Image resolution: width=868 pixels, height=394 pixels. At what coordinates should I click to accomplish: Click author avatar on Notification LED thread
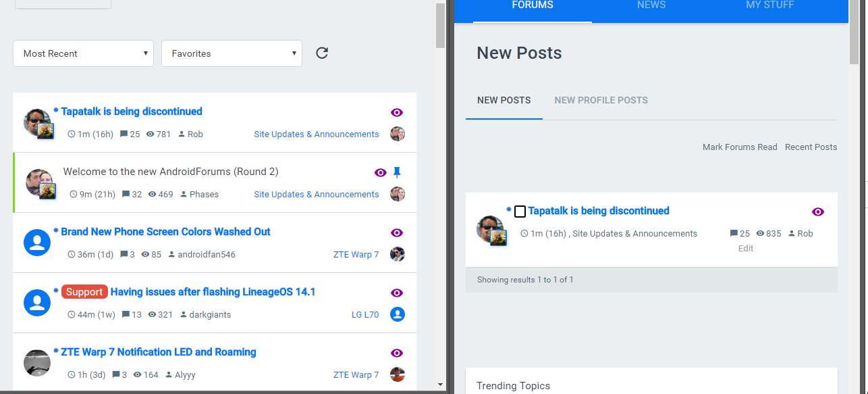tap(37, 363)
